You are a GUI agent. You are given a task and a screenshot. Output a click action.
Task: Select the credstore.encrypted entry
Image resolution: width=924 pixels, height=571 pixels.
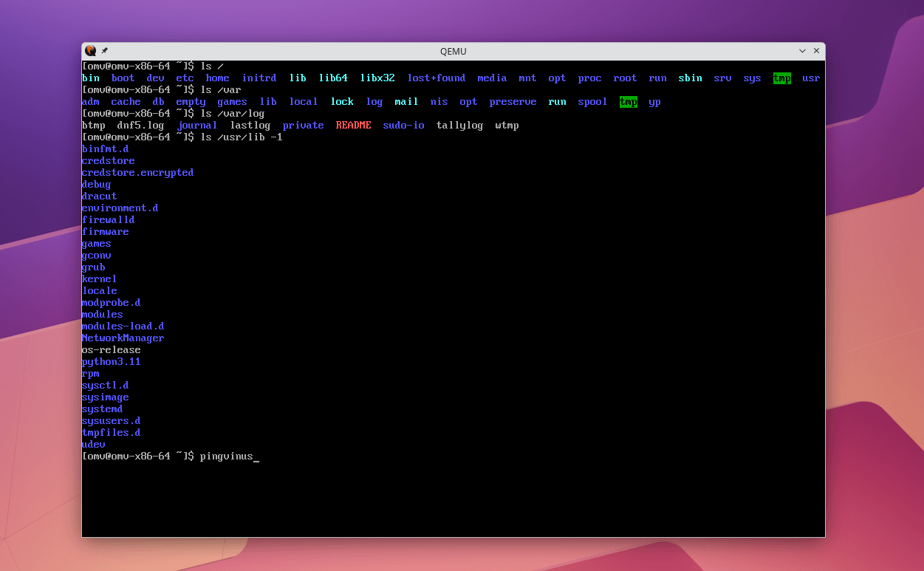138,173
